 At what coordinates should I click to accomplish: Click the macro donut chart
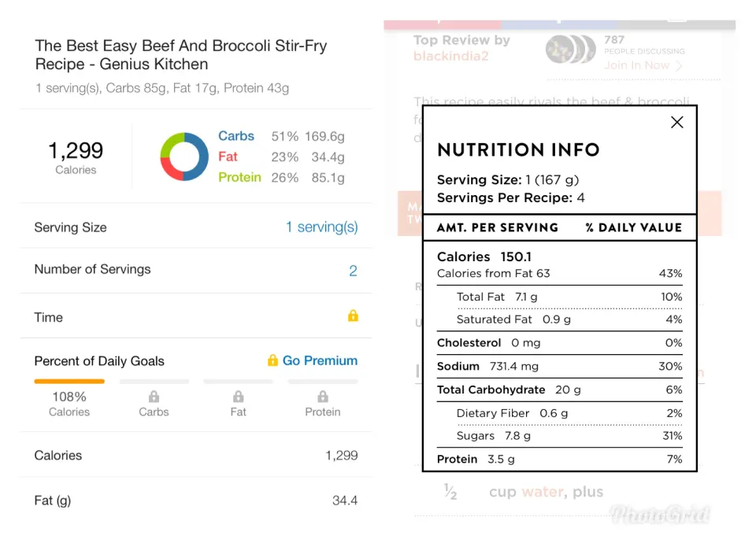pyautogui.click(x=184, y=157)
